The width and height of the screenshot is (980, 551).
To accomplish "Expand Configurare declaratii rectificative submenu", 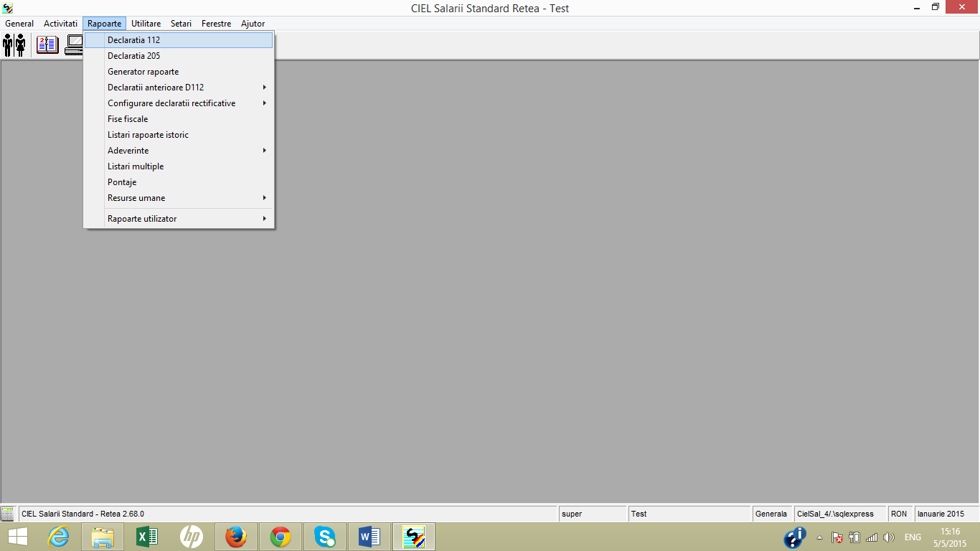I will click(179, 103).
